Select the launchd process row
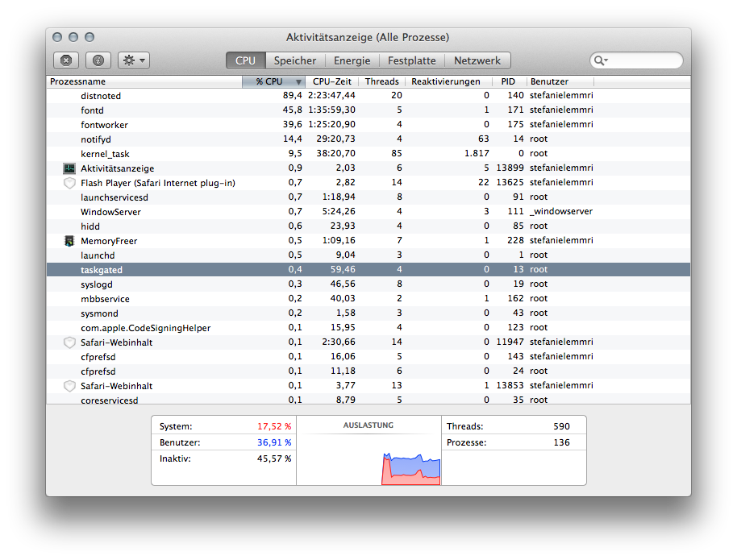This screenshot has width=737, height=560. (368, 255)
